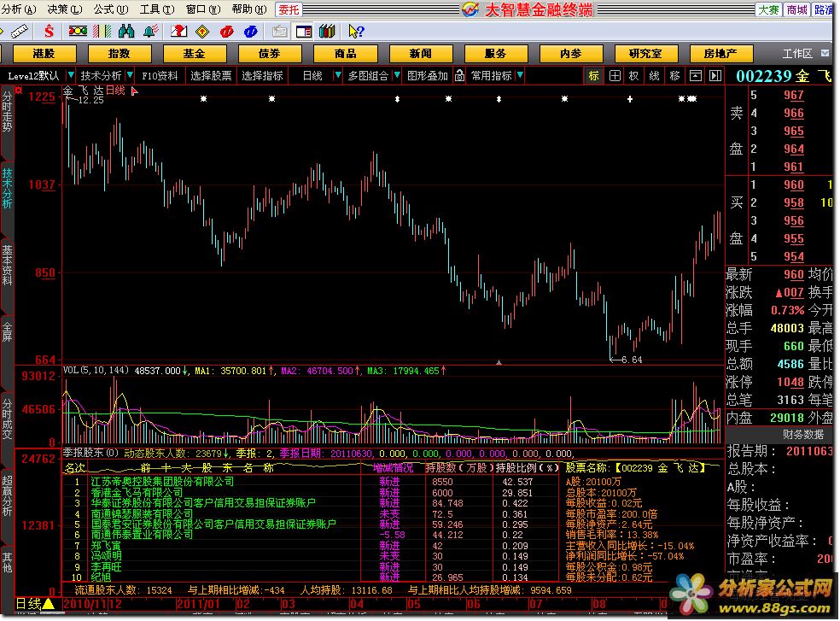Screen dimensions: 840x621
Task: Expand the 日线 period dropdown arrow
Action: tap(337, 75)
